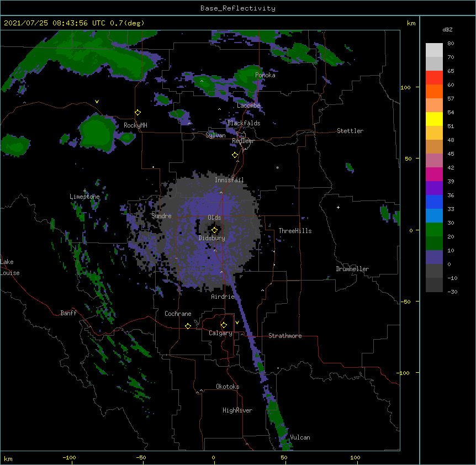Image resolution: width=476 pixels, height=465 pixels.
Task: Click the Didsbury town label
Action: click(x=212, y=238)
